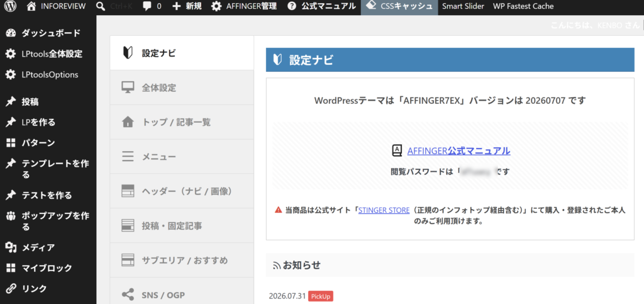Click gear icon next to LPtoolsOptions
644x304 pixels.
tap(11, 75)
